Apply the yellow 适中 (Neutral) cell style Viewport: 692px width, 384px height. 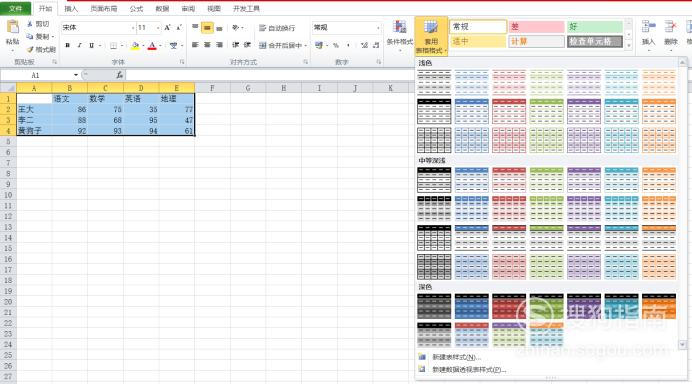(478, 41)
